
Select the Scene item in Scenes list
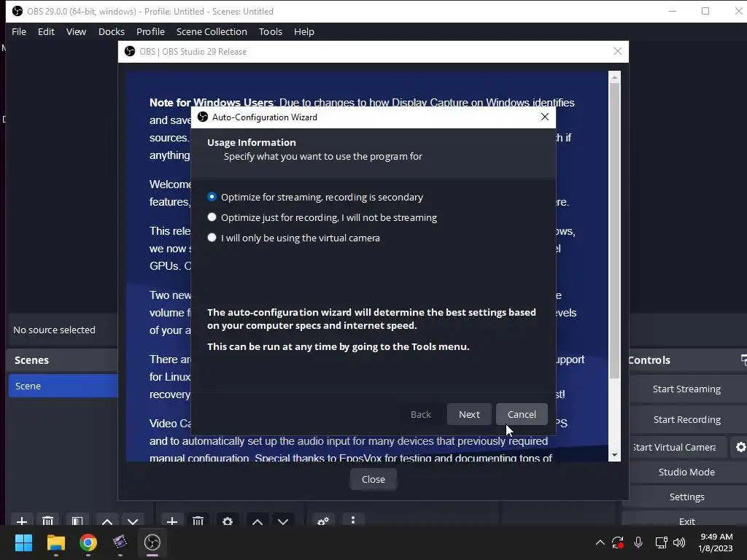coord(63,386)
